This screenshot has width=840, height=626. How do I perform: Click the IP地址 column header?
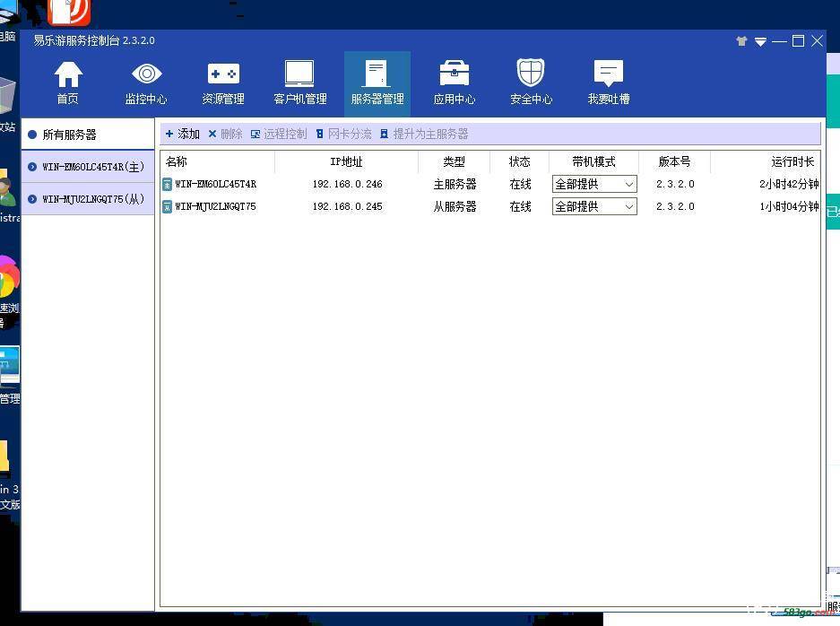pos(346,161)
